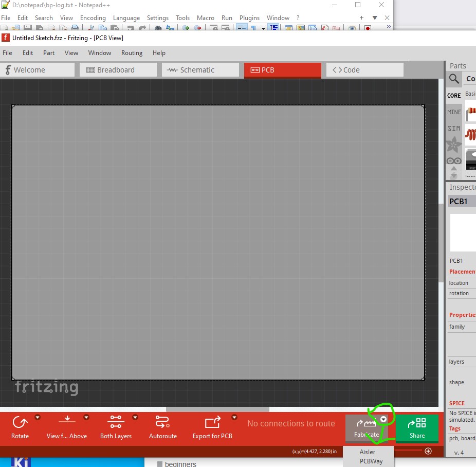Select the resistor part thumbnail
This screenshot has width=476, height=467.
(470, 111)
